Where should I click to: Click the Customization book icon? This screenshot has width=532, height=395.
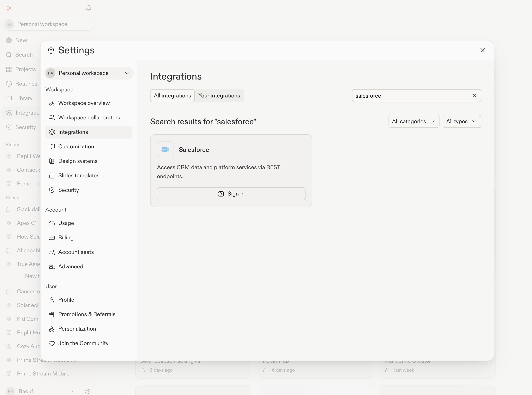[x=52, y=147]
